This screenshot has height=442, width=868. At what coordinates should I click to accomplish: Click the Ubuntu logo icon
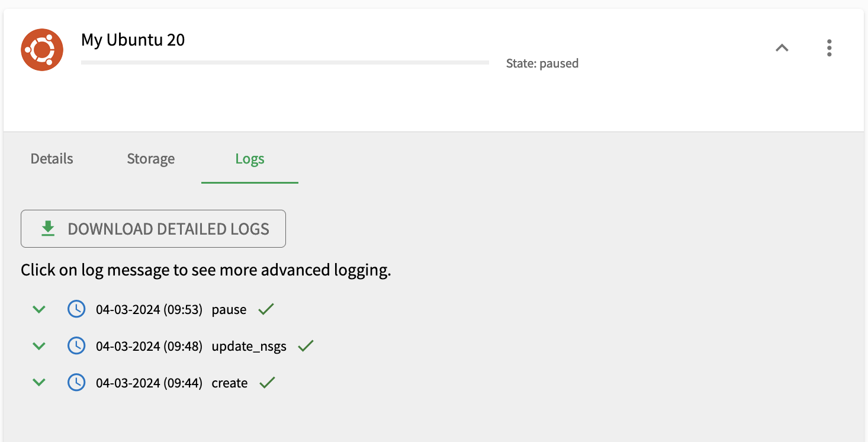pos(42,50)
